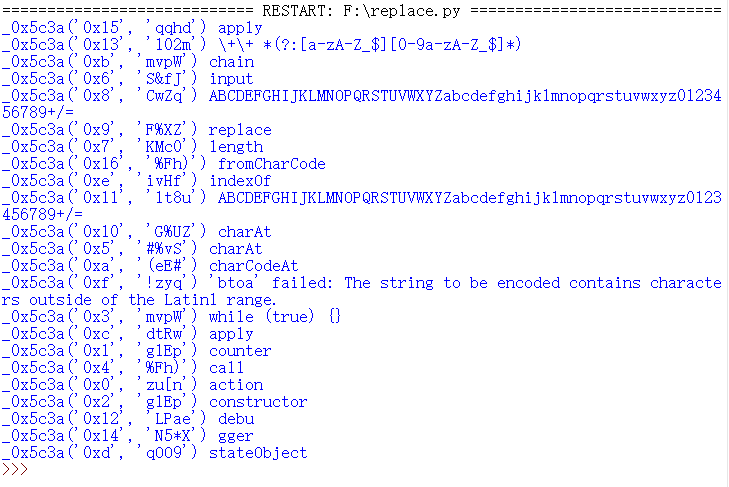The height and width of the screenshot is (487, 729).
Task: Click the word 'input' in the output
Action: [231, 79]
